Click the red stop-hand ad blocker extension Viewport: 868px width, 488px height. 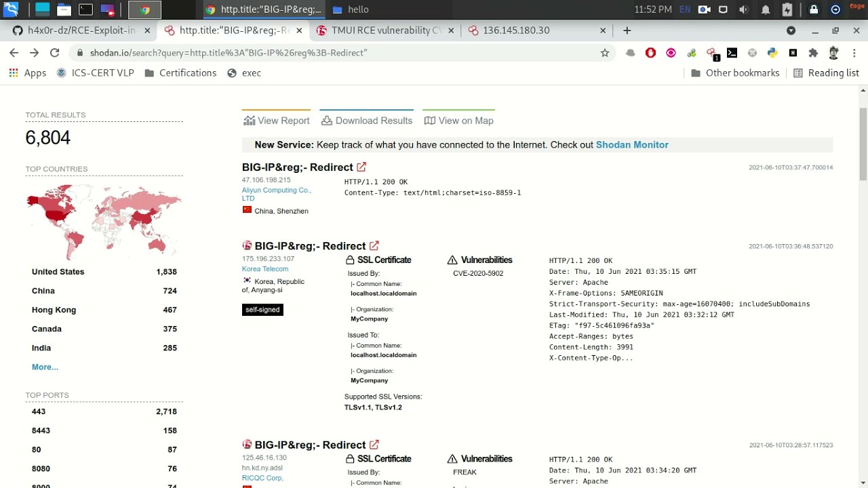pyautogui.click(x=650, y=53)
